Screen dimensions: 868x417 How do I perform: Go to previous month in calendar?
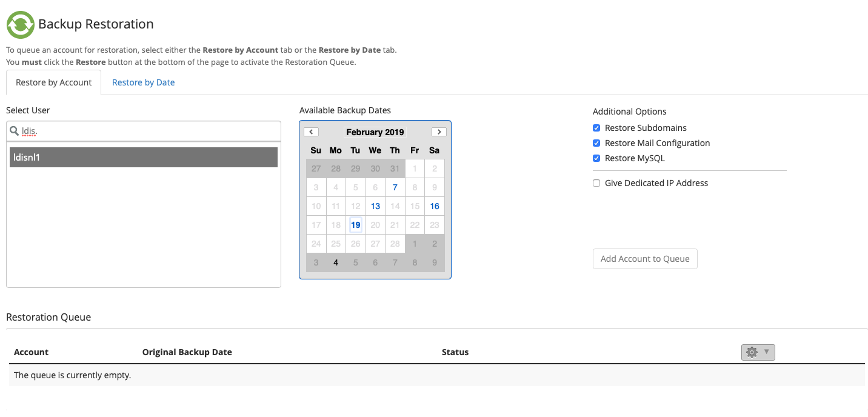(x=311, y=132)
